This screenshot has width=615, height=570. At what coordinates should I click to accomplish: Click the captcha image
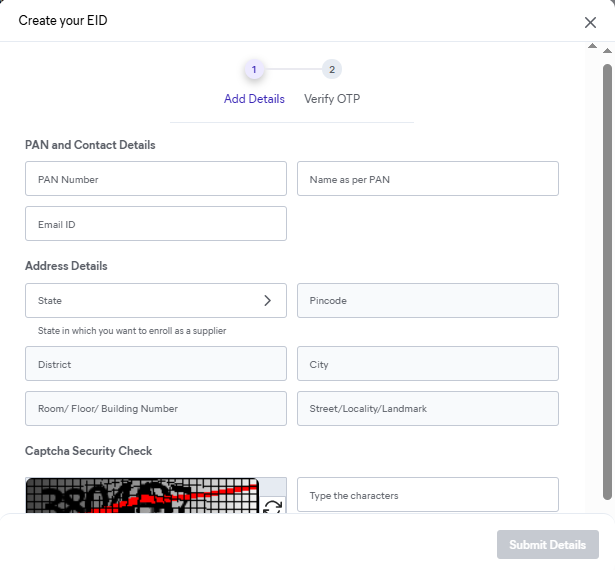[x=142, y=497]
